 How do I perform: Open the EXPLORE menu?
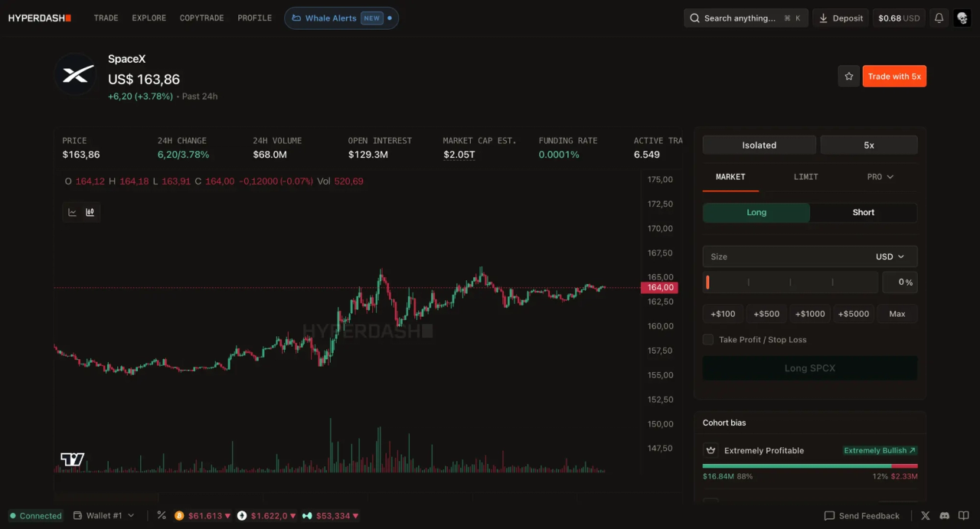pyautogui.click(x=149, y=18)
